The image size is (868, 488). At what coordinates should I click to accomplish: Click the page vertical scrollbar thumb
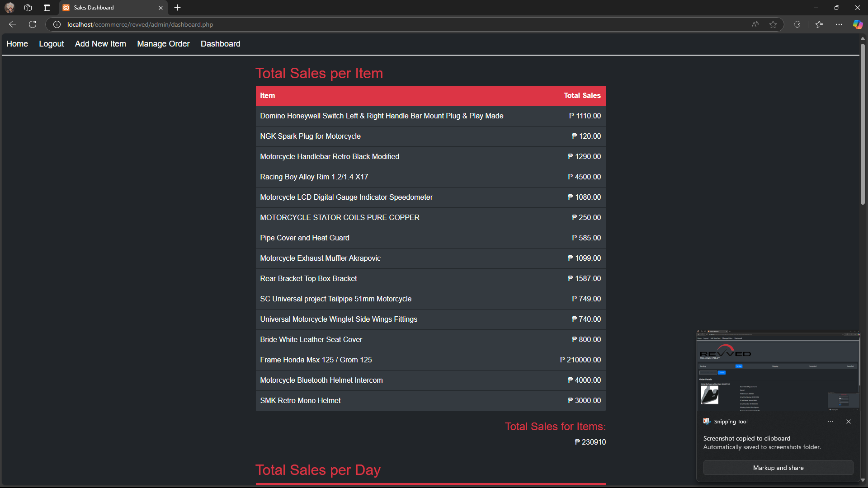(863, 124)
